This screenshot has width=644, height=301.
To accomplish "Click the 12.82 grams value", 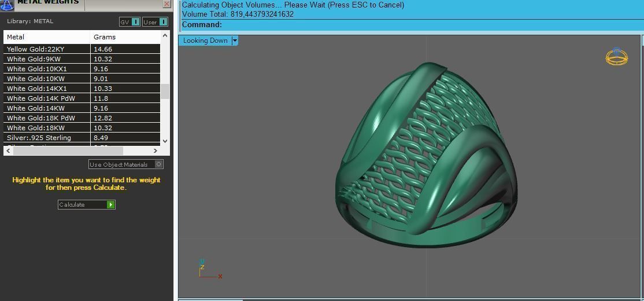I will [x=103, y=118].
